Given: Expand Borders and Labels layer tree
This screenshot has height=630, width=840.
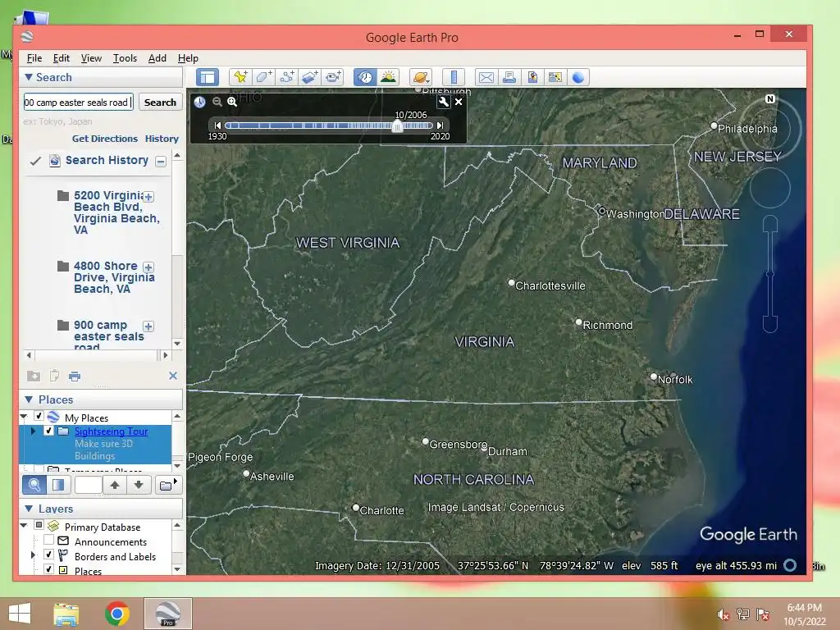Looking at the screenshot, I should click(33, 555).
